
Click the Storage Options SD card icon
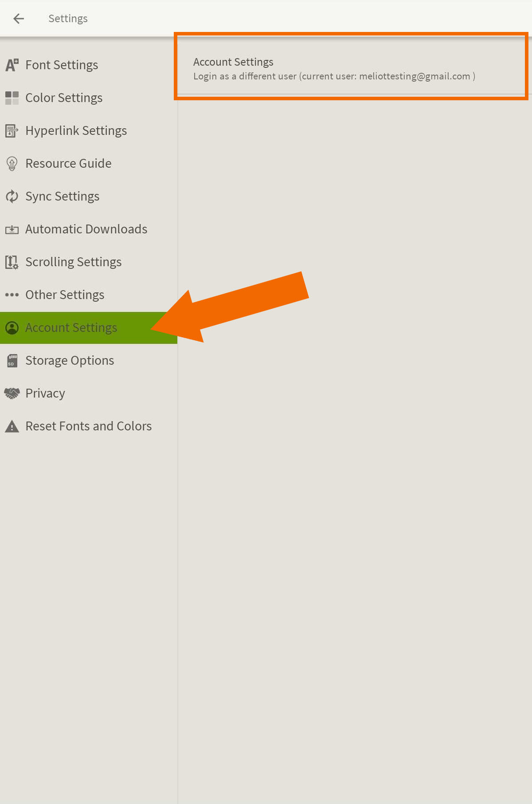coord(12,361)
